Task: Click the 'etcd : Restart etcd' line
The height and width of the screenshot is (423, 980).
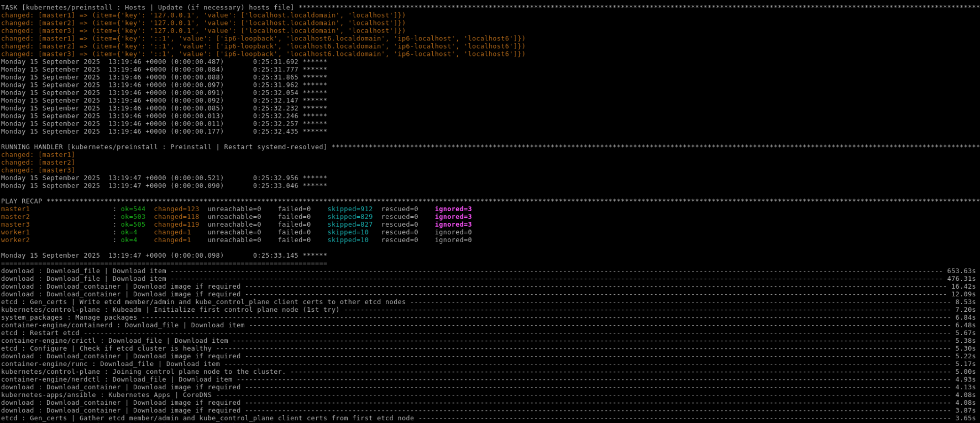Action: pos(488,333)
